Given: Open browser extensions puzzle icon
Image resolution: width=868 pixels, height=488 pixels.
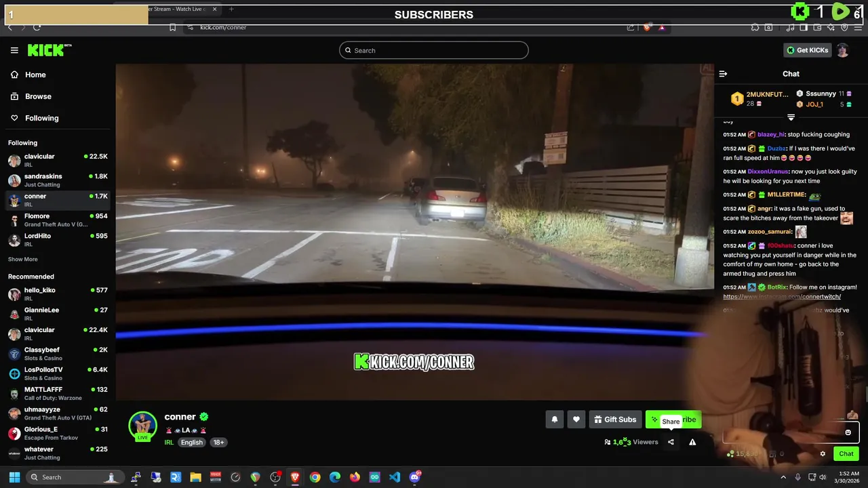Looking at the screenshot, I should click(x=755, y=27).
